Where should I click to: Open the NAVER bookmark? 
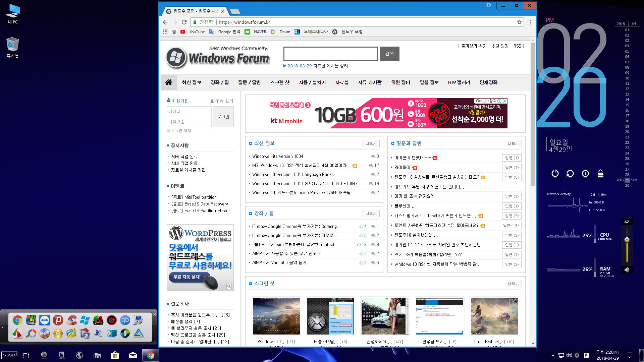(256, 32)
